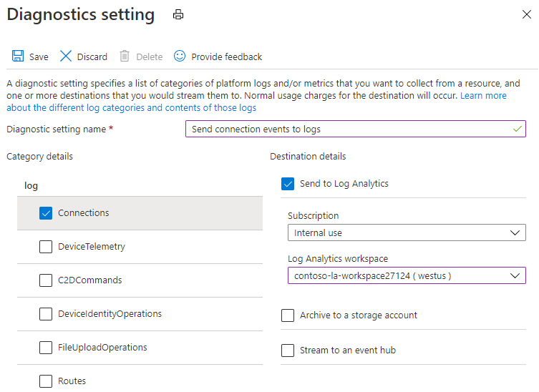Click the Diagnostic setting name field
This screenshot has height=392, width=539.
354,129
